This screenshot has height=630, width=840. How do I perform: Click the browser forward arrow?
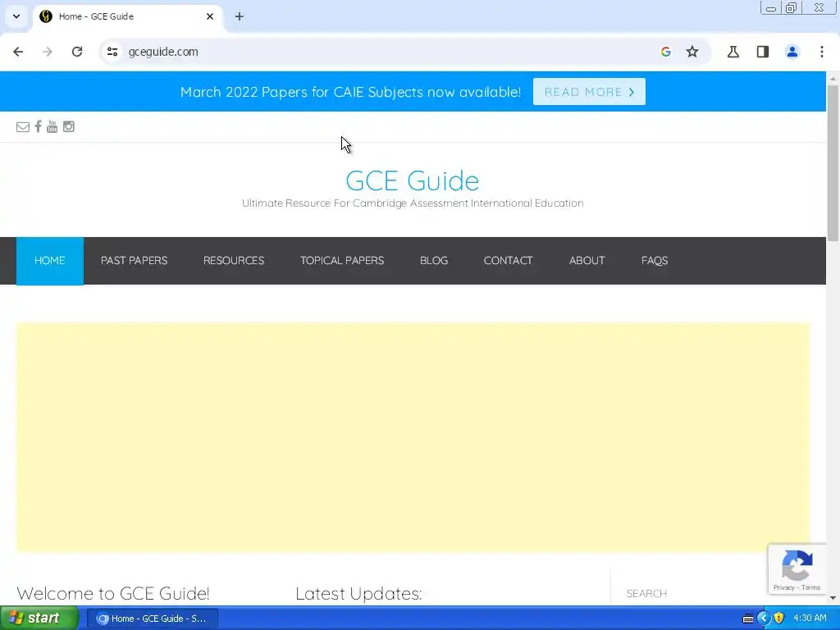(x=48, y=52)
